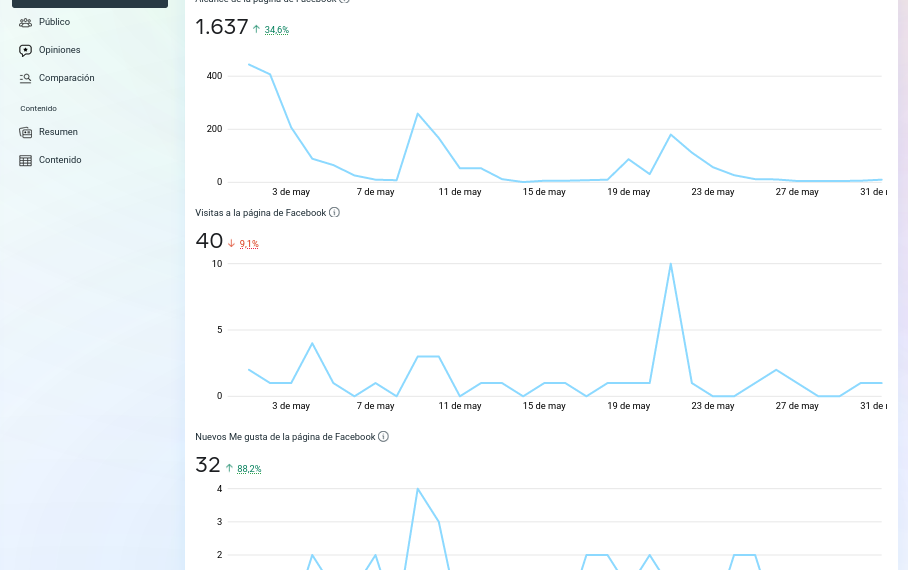Click the 1.637 reach total value
The width and height of the screenshot is (908, 570).
(x=222, y=27)
